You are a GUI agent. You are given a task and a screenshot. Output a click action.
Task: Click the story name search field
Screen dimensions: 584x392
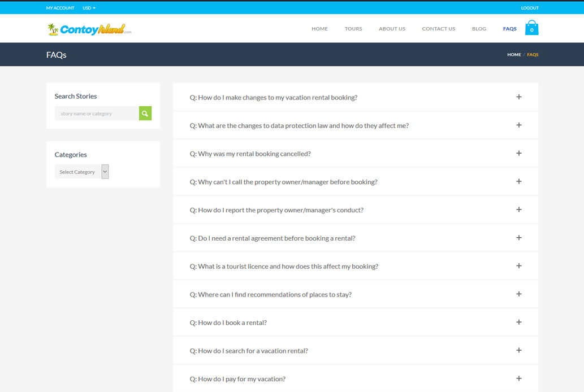[97, 114]
